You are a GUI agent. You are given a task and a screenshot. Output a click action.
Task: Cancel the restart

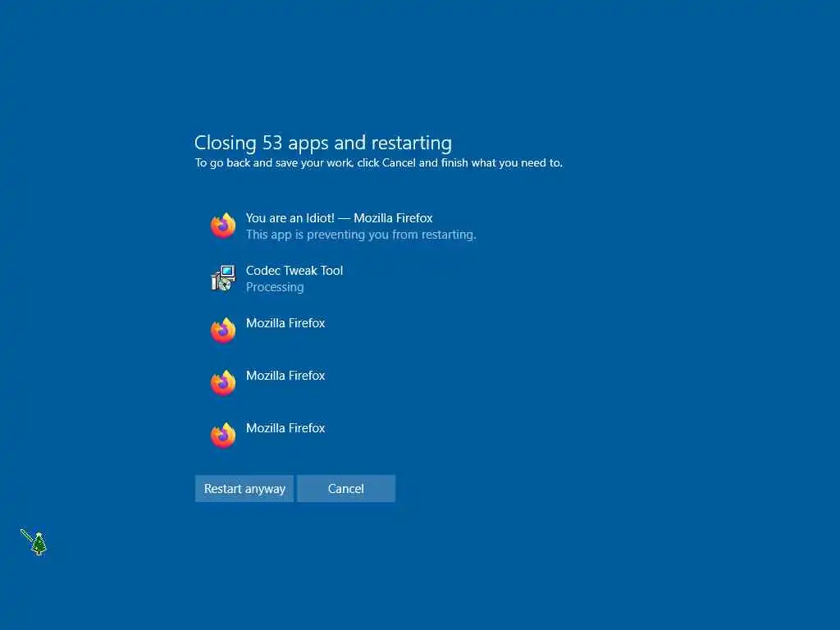[x=346, y=489]
